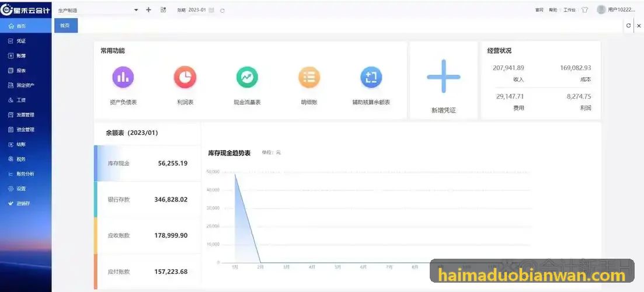
Task: Open the 辅助核算余额表 shortcut
Action: point(371,86)
